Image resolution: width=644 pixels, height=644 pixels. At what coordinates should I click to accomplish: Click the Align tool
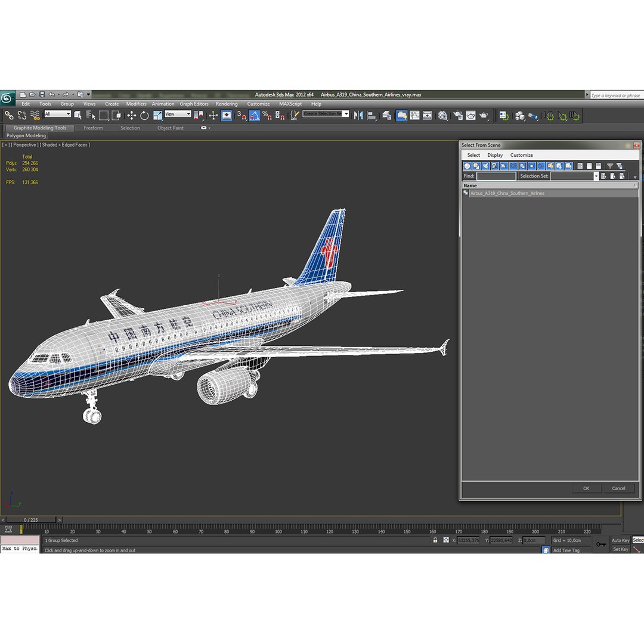click(x=371, y=116)
